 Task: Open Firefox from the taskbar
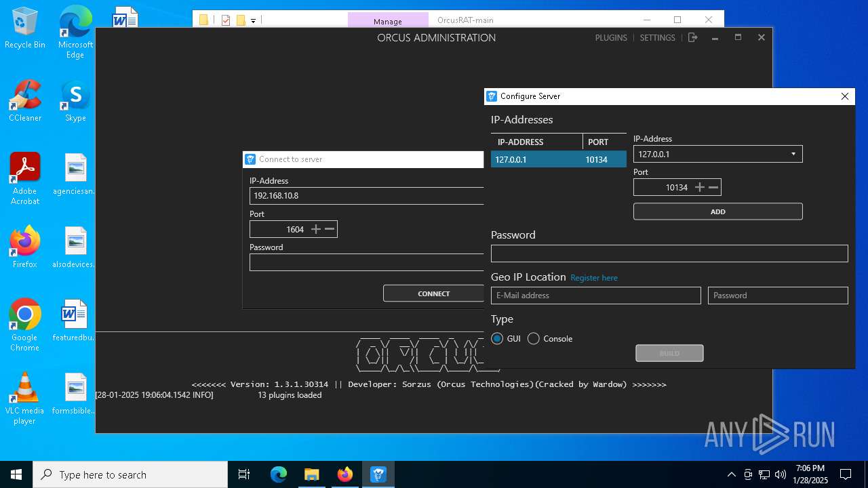[x=344, y=474]
